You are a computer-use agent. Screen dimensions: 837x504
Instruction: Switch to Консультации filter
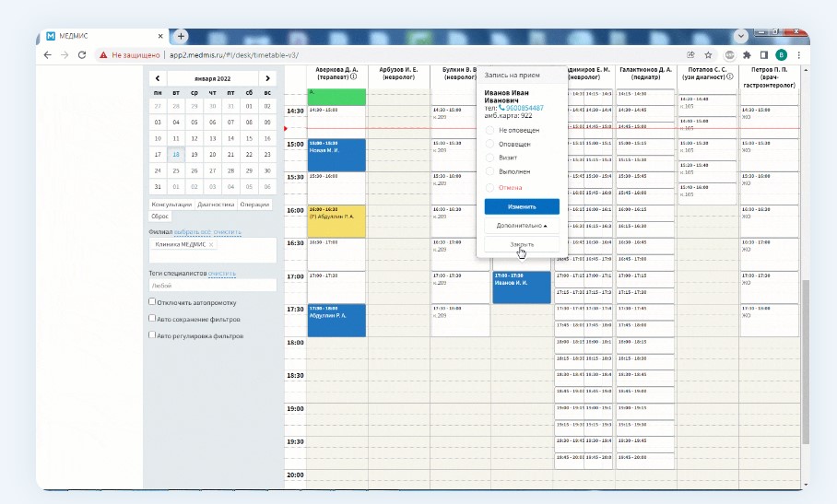[x=171, y=205]
